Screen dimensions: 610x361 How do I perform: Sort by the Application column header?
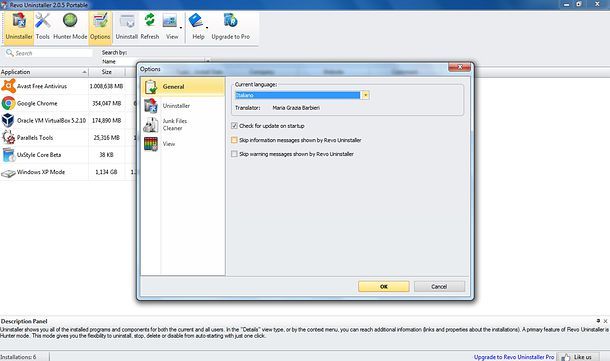44,72
